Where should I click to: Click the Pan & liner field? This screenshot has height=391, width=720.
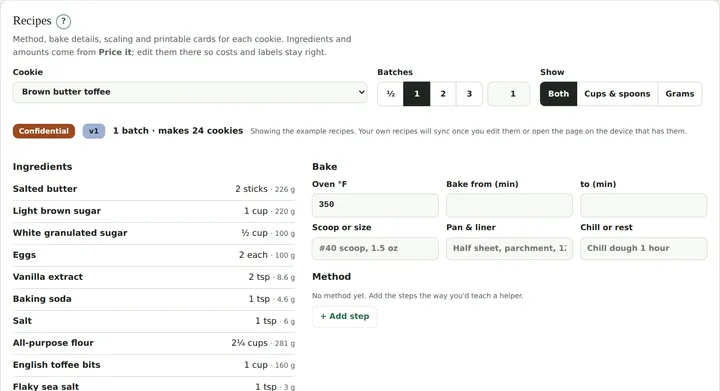(509, 248)
